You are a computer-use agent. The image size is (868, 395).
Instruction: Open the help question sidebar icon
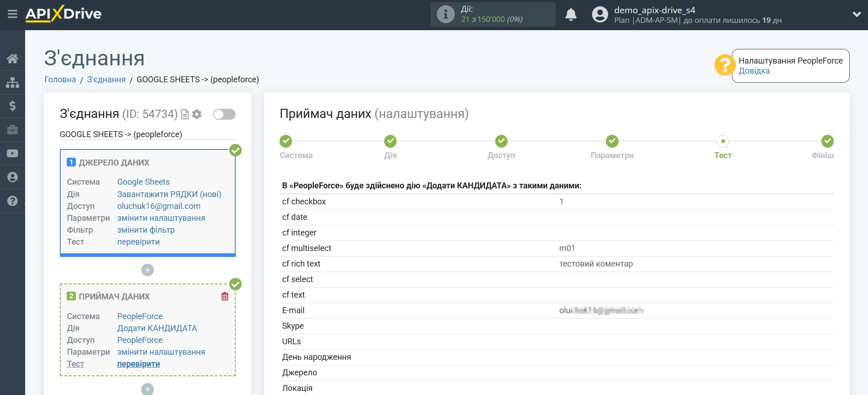12,201
